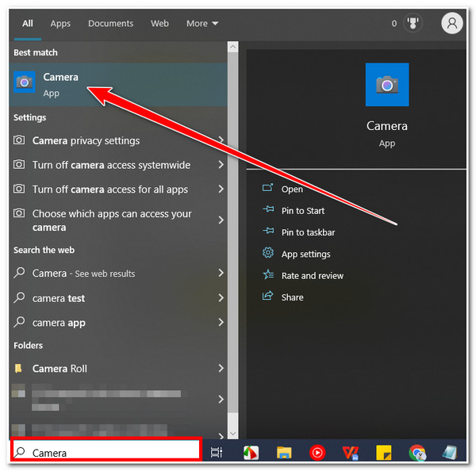Image resolution: width=476 pixels, height=471 pixels.
Task: Click the Pin to taskbar pin icon
Action: click(x=268, y=232)
